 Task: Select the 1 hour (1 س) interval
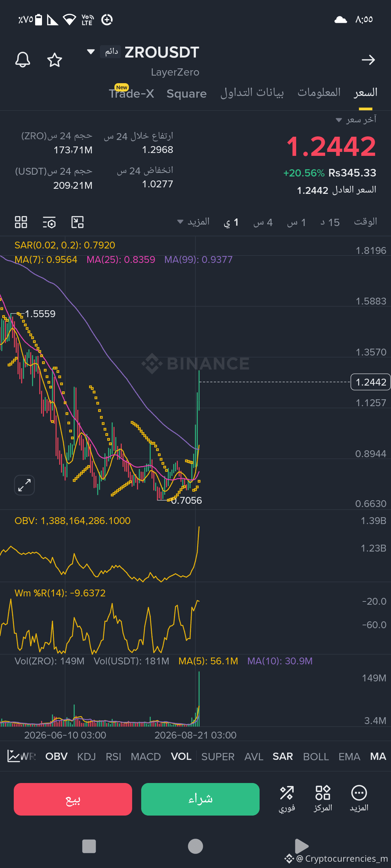[297, 222]
